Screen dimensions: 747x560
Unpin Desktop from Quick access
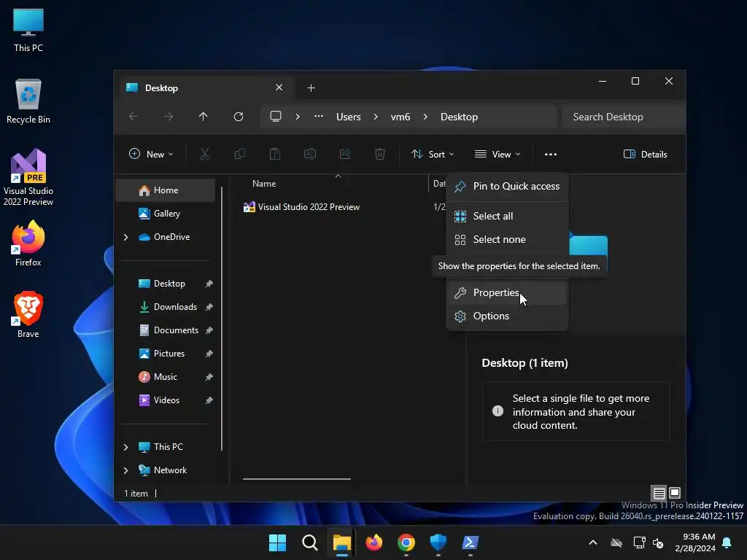tap(209, 284)
